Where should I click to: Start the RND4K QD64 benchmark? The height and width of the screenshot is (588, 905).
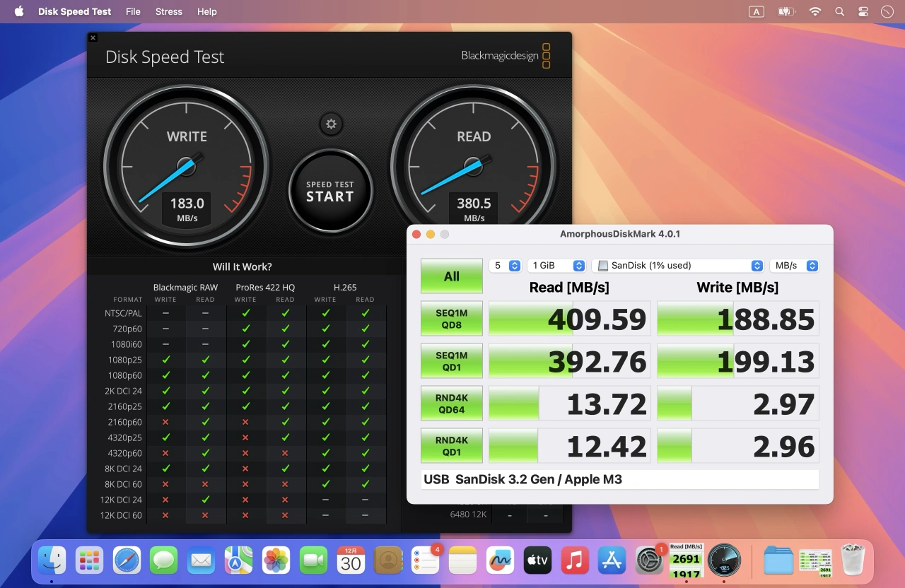[x=452, y=404]
